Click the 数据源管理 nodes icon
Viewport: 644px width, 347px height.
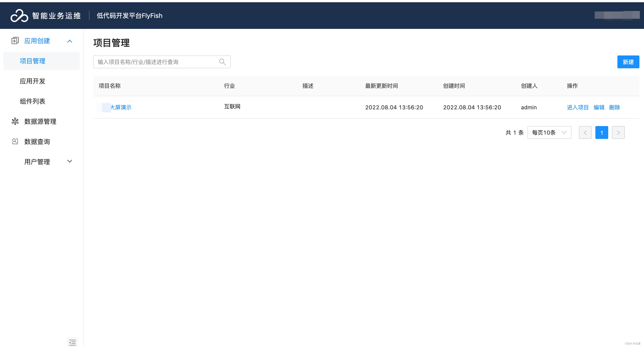pyautogui.click(x=15, y=121)
